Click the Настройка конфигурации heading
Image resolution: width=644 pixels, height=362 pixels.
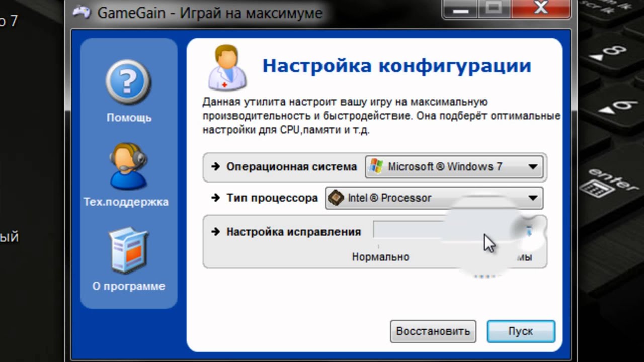click(x=396, y=66)
